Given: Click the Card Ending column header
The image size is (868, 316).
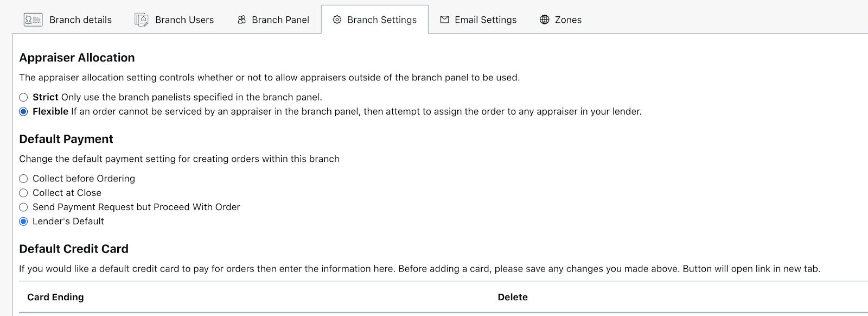Looking at the screenshot, I should tap(55, 297).
